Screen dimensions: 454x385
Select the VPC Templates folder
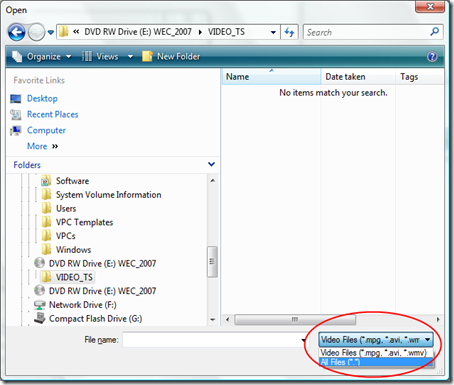[85, 222]
